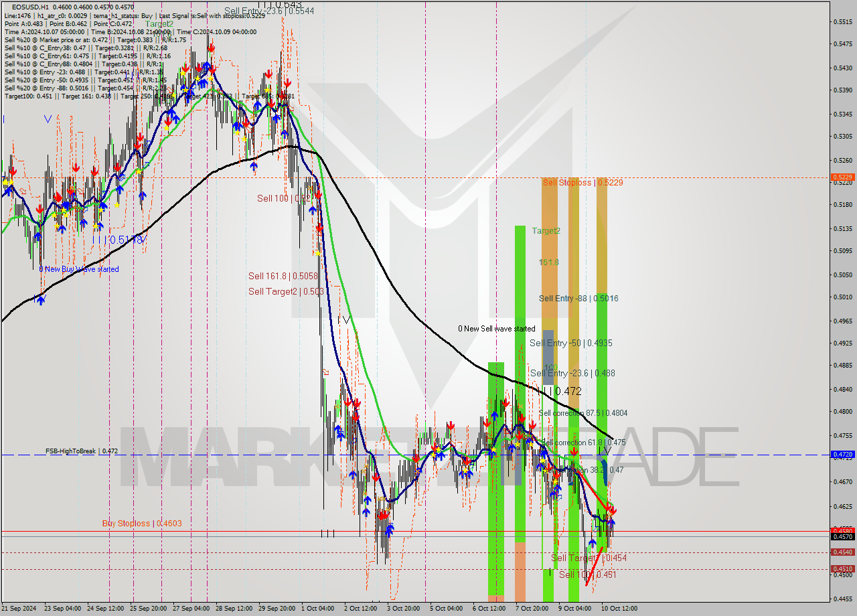Select the '0 New Buy Wave started' annotation
Image resolution: width=857 pixels, height=616 pixels.
78,269
